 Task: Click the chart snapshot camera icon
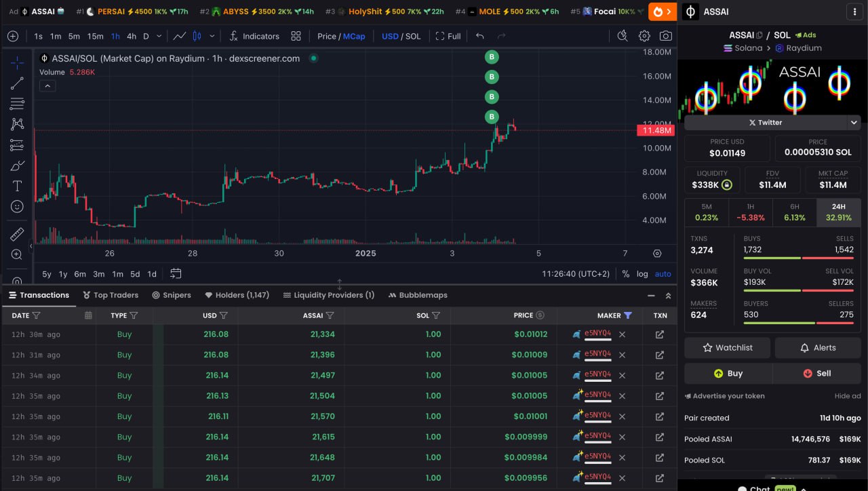(x=666, y=36)
